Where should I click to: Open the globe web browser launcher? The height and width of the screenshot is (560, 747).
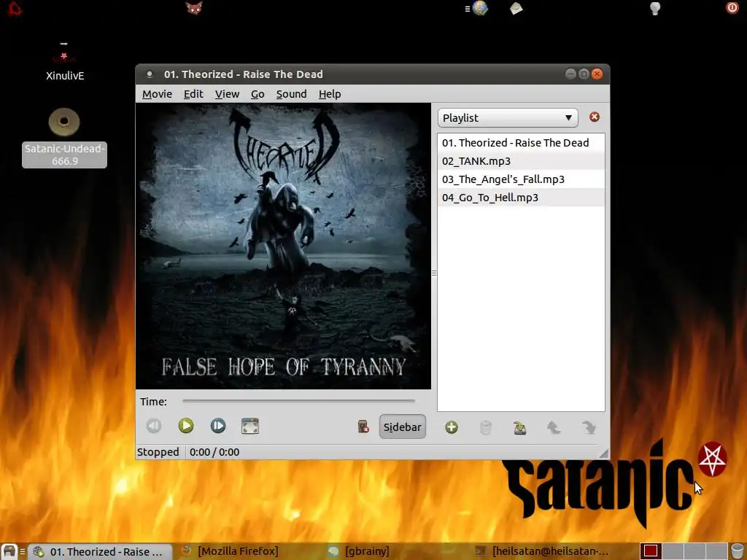coord(480,8)
